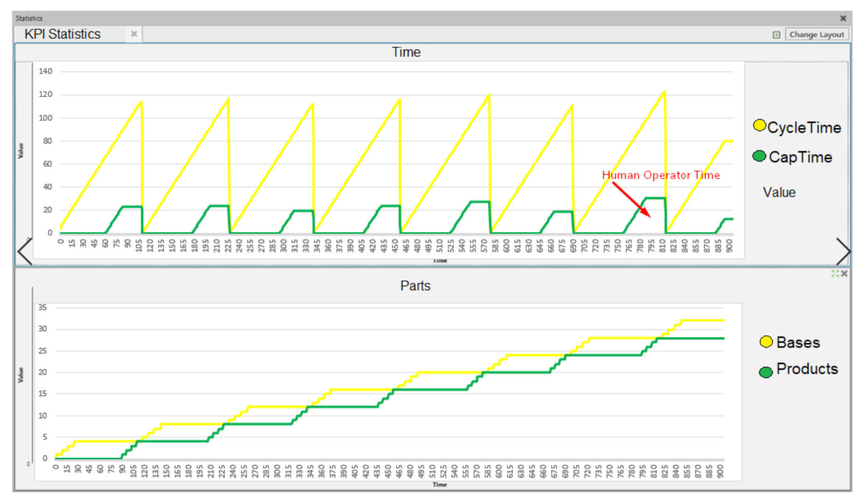Maximize the Parts chart with green expand icon
866x504 pixels.
(x=835, y=274)
